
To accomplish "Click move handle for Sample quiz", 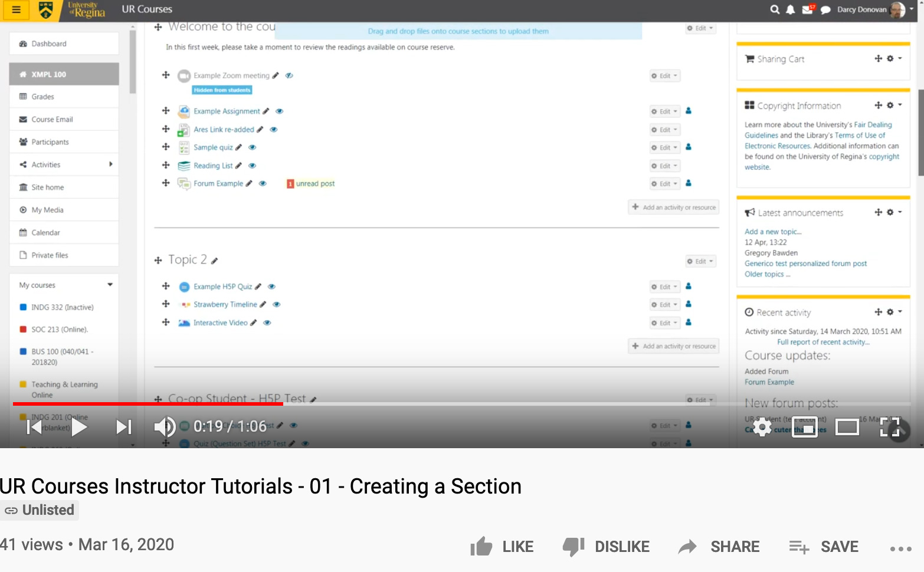I will [166, 147].
